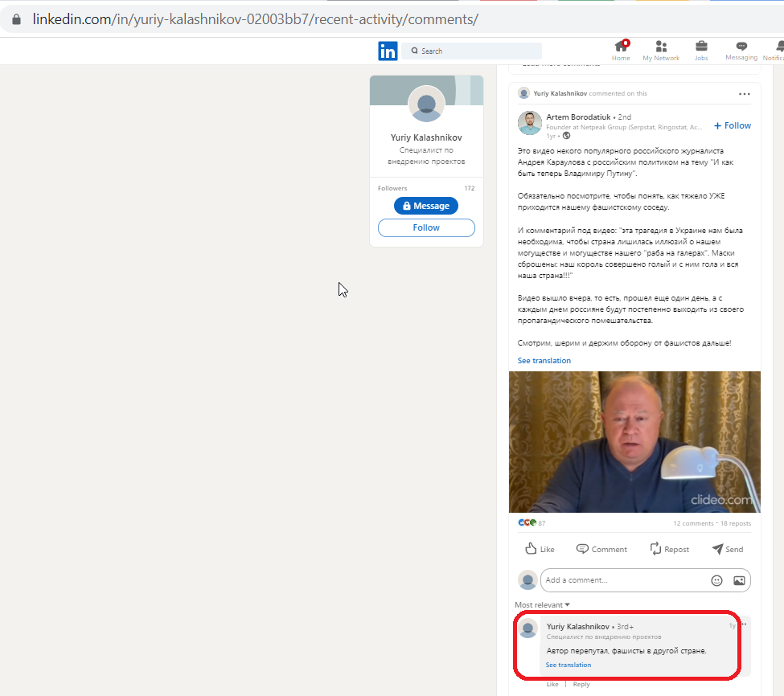Screen dimensions: 784x696
Task: Click See translation in Yuriy's comment
Action: click(x=568, y=665)
